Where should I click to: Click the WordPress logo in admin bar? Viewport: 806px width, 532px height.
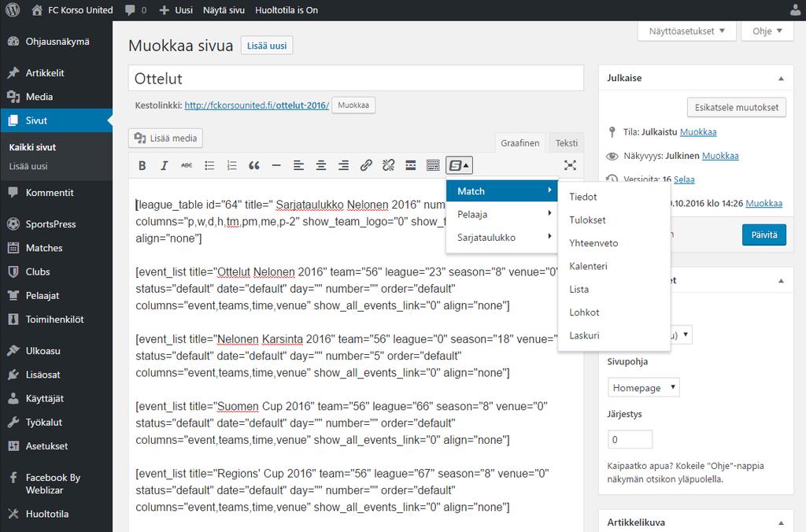(13, 9)
